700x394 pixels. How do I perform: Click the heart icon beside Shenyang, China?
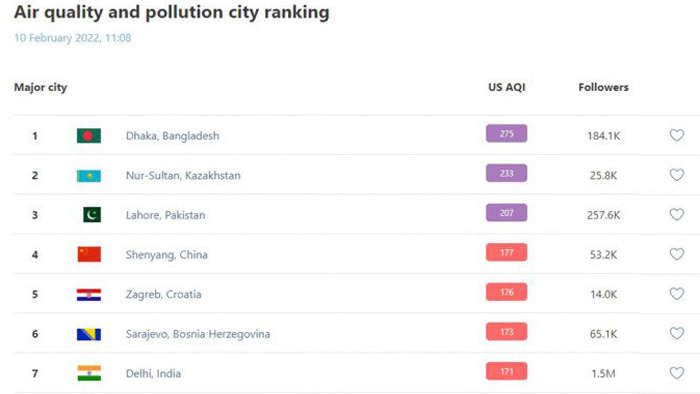pyautogui.click(x=677, y=254)
